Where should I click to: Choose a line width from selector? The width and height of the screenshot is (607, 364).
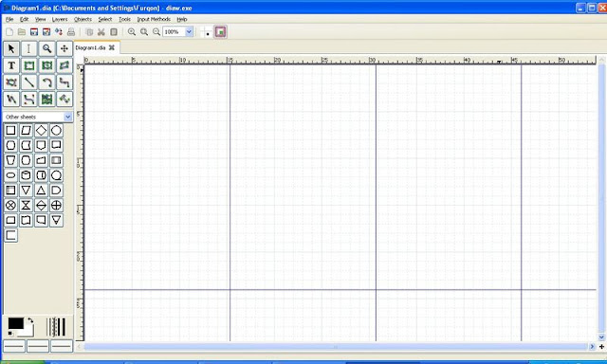tap(57, 327)
